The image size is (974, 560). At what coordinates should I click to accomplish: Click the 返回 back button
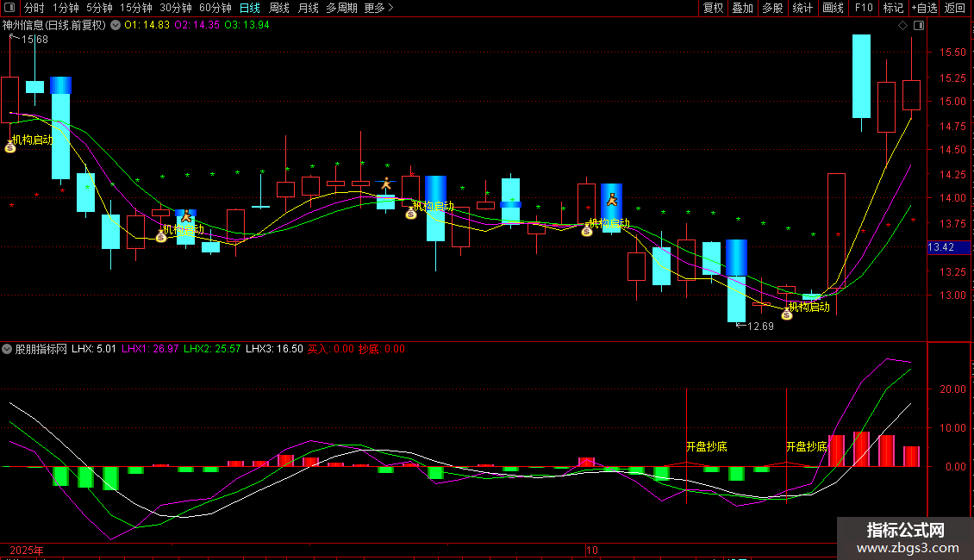955,8
